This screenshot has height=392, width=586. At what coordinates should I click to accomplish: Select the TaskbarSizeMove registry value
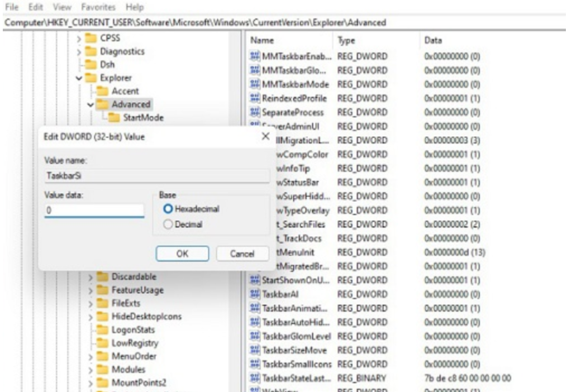point(294,350)
